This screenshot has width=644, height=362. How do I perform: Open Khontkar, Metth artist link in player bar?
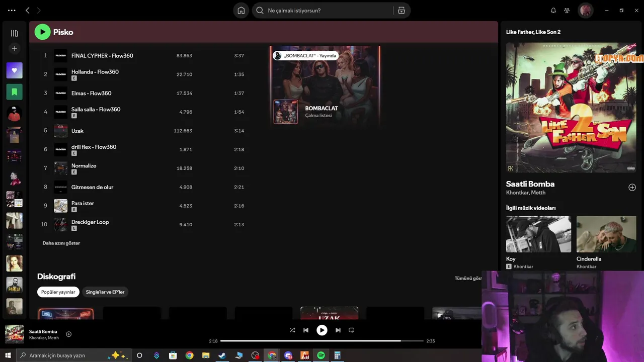tap(44, 338)
